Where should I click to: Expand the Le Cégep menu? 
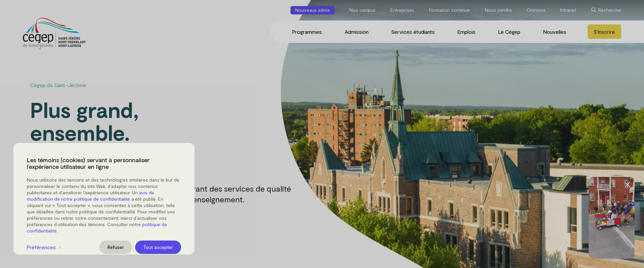click(509, 32)
